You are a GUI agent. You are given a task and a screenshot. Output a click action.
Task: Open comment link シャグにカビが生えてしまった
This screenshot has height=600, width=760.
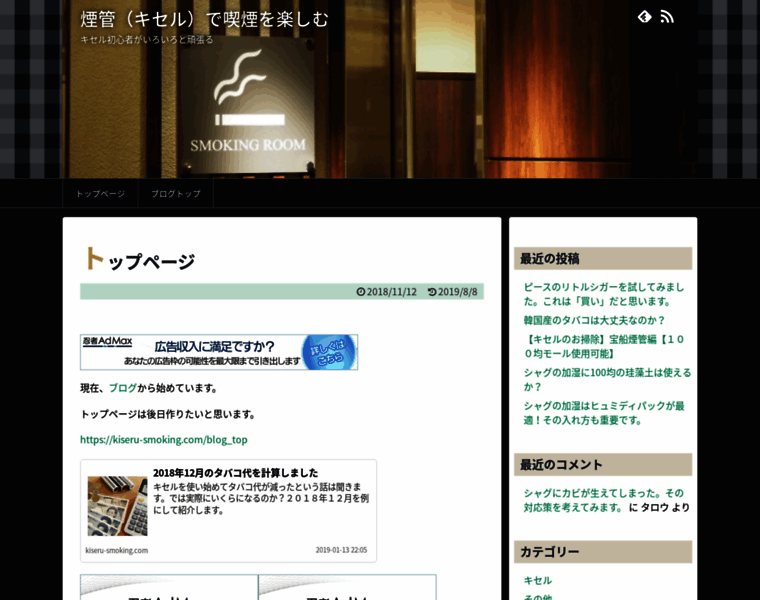click(603, 500)
